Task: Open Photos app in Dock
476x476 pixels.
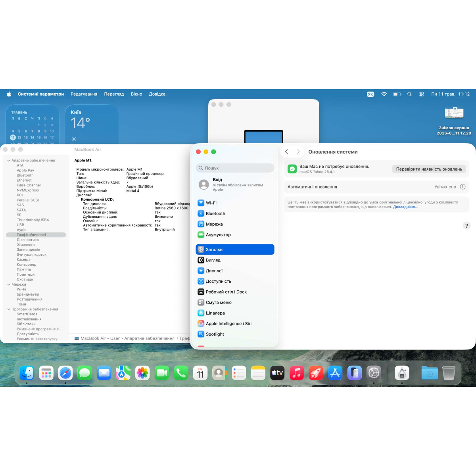Action: pyautogui.click(x=142, y=373)
